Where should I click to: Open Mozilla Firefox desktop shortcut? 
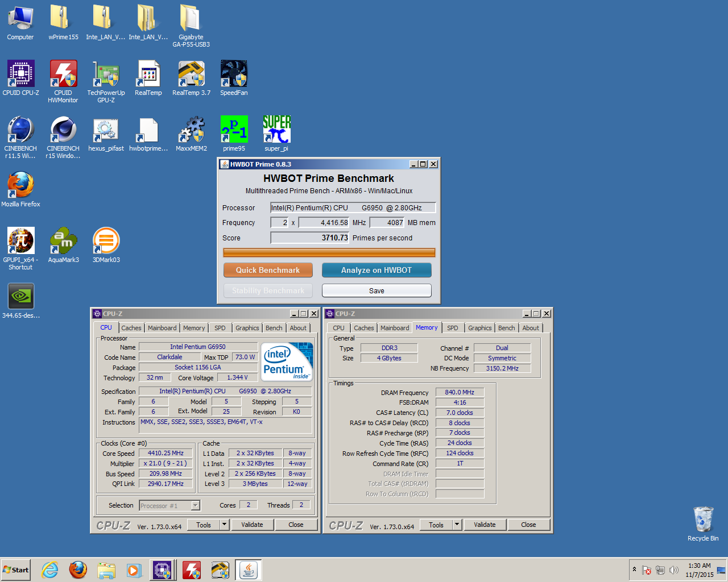click(x=20, y=190)
